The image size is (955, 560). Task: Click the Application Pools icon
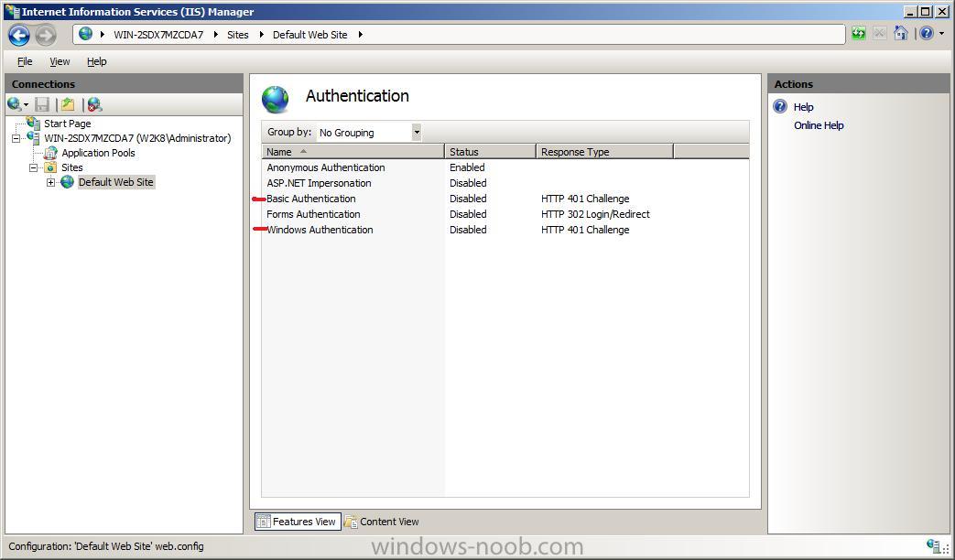(50, 153)
